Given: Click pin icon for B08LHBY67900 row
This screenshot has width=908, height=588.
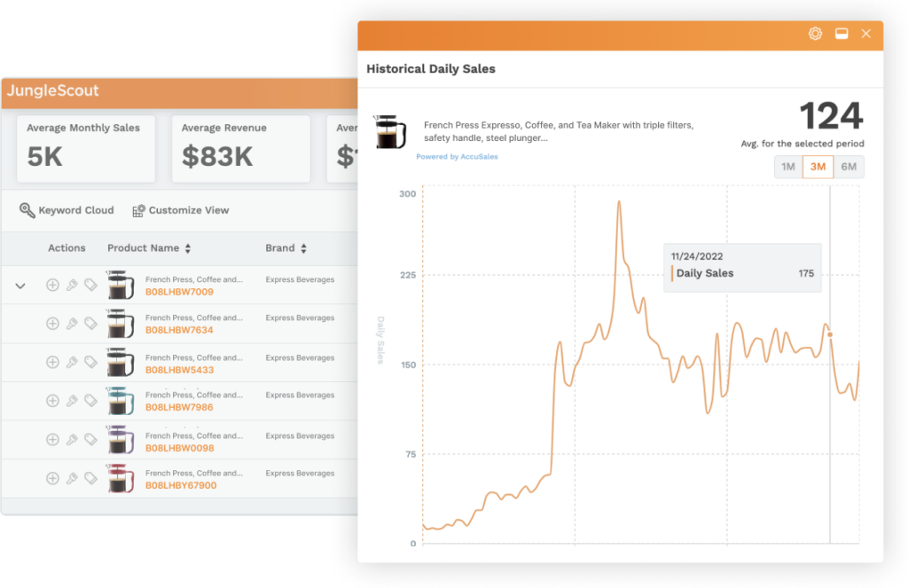Looking at the screenshot, I should click(x=72, y=478).
